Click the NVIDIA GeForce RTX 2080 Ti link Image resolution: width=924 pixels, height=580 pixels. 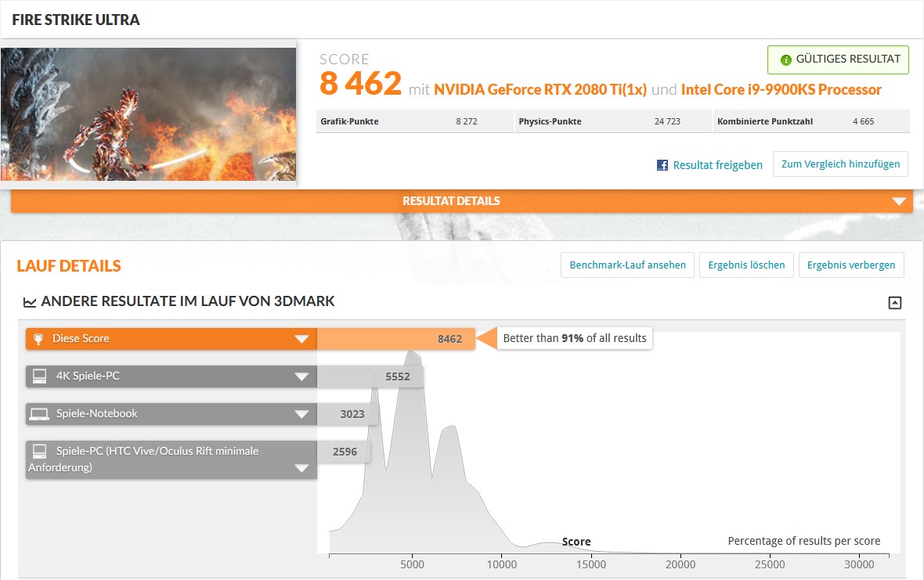click(x=540, y=89)
